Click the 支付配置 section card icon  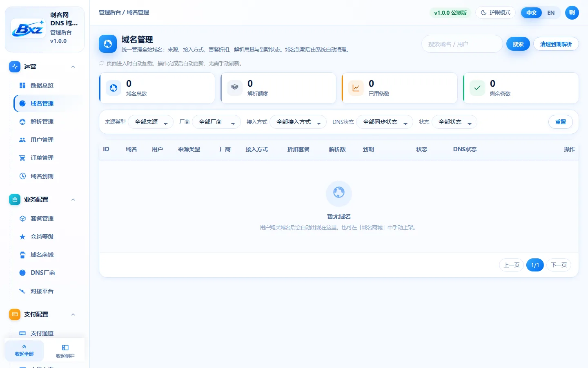click(x=15, y=314)
